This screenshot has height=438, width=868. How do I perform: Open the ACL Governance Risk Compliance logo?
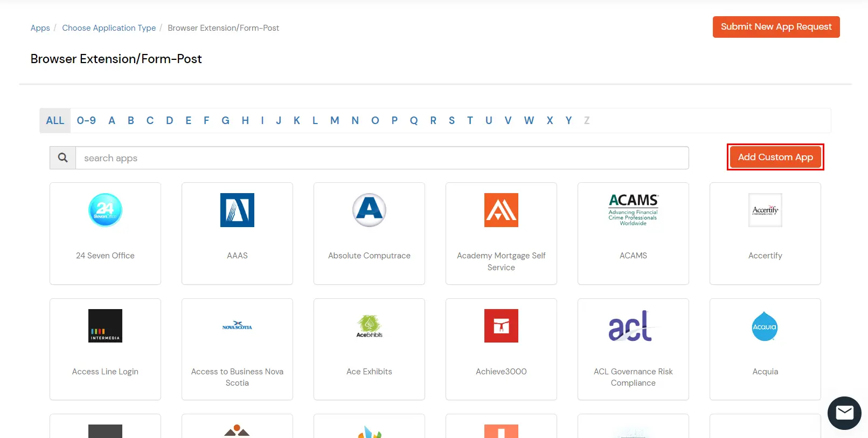click(x=633, y=326)
